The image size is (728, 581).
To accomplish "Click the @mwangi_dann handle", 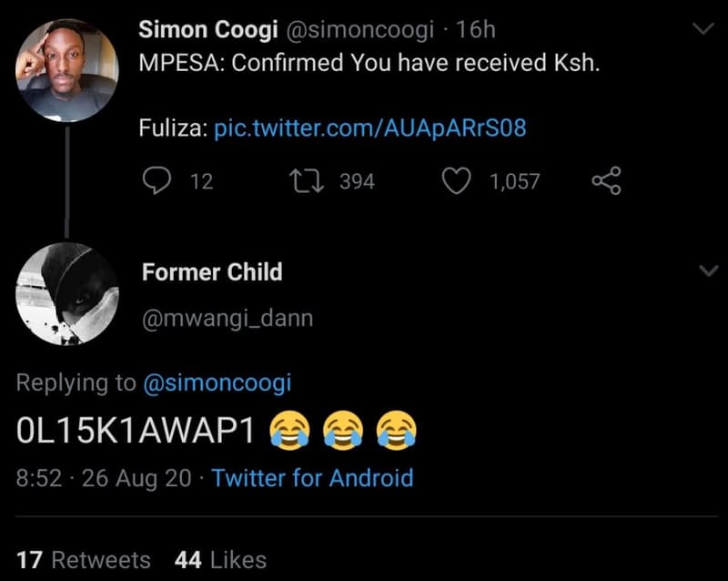I will tap(227, 317).
